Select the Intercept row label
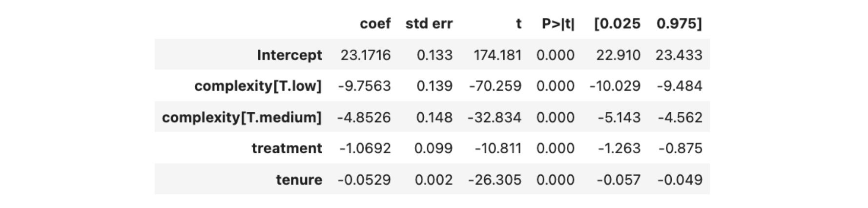 (x=289, y=55)
